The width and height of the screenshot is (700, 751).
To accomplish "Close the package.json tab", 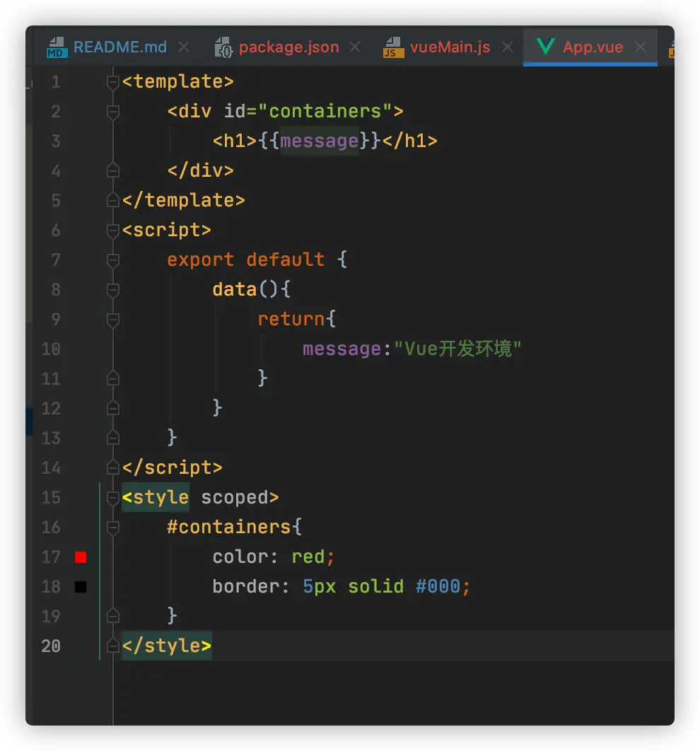I will click(355, 47).
